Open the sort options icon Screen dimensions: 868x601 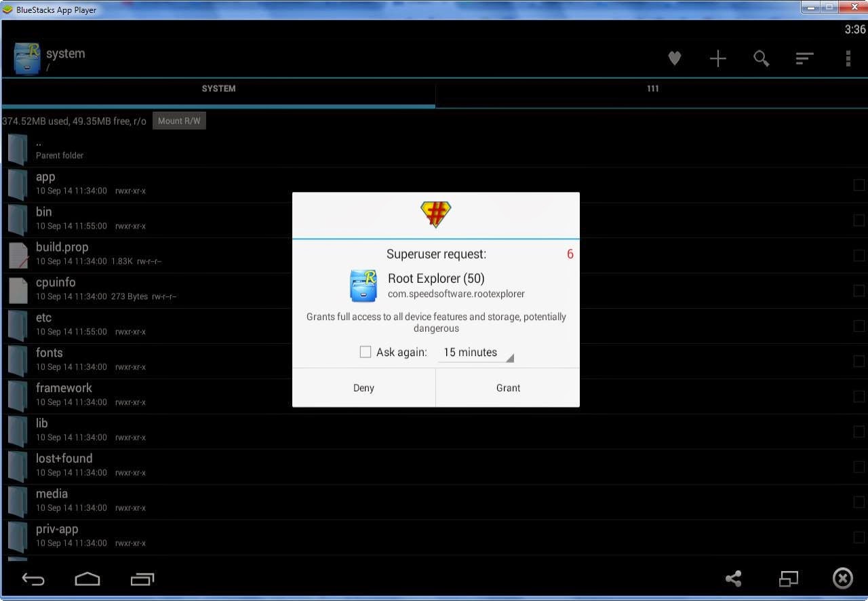[x=804, y=58]
